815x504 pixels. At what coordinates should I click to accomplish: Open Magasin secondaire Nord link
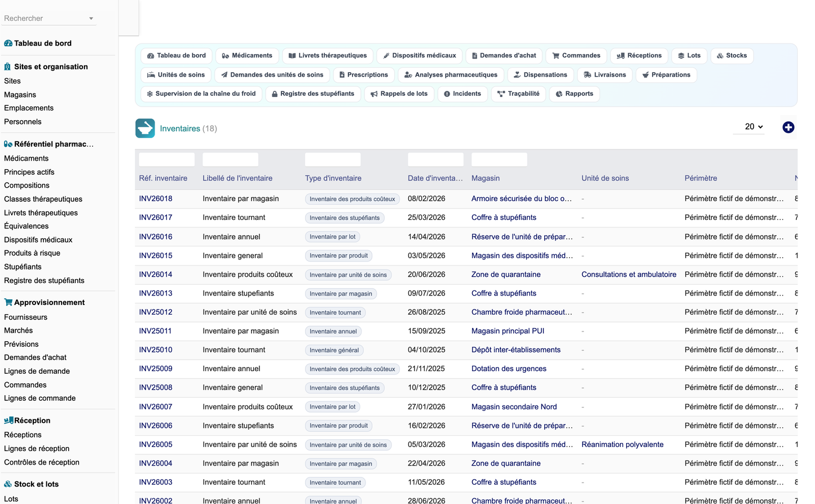pos(514,407)
